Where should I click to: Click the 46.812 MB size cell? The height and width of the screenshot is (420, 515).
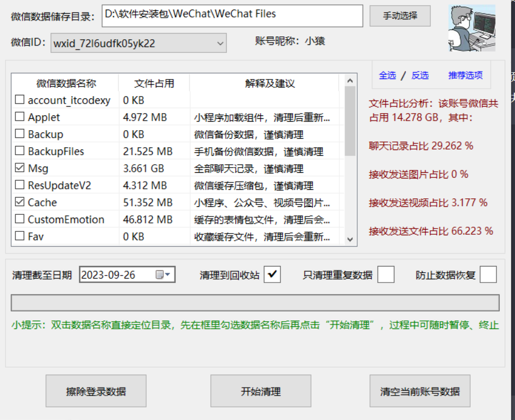coord(148,220)
